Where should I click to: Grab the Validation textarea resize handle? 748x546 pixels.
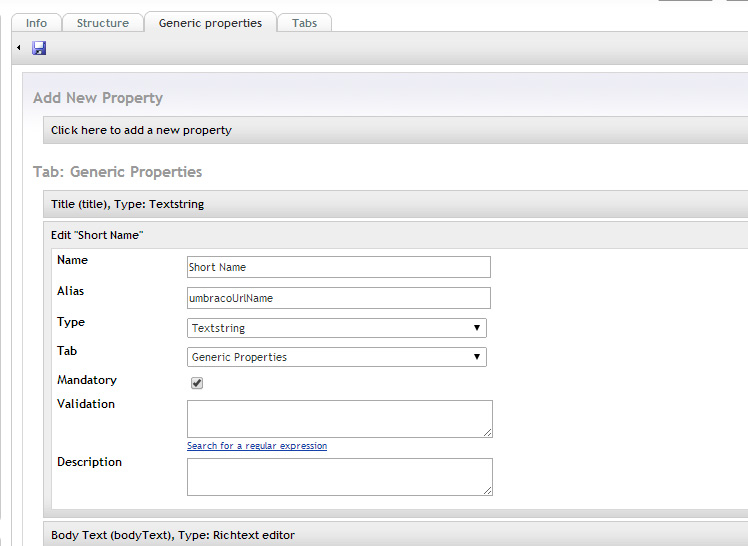coord(488,433)
